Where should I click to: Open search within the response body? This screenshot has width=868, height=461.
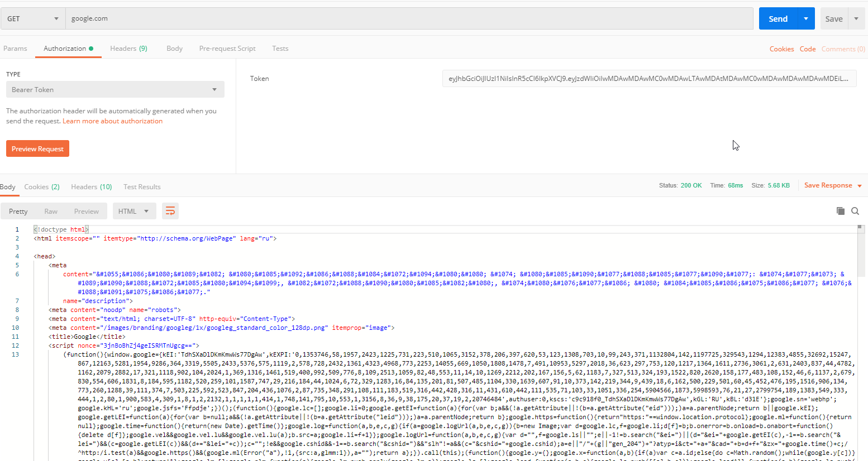[855, 211]
